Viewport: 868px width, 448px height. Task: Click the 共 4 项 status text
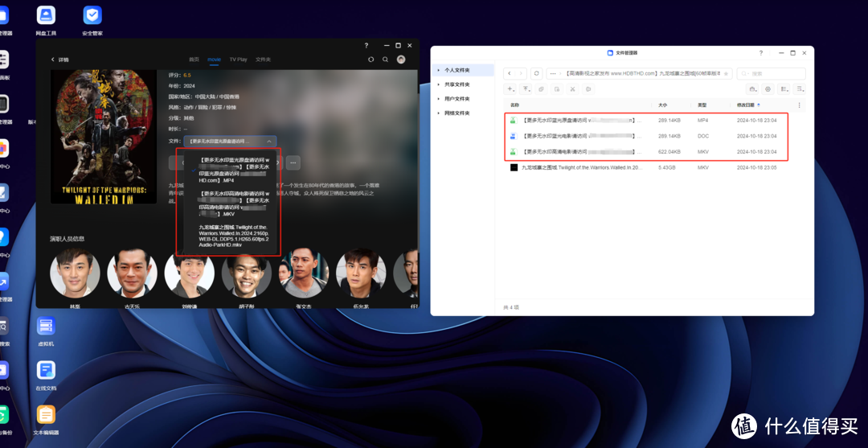pyautogui.click(x=511, y=307)
